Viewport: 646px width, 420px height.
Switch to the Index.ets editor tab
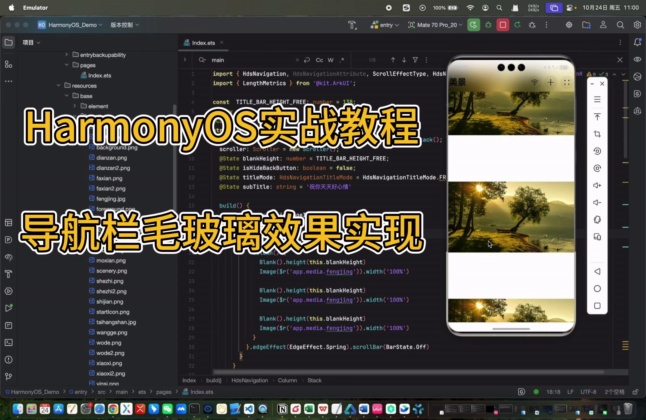(203, 43)
